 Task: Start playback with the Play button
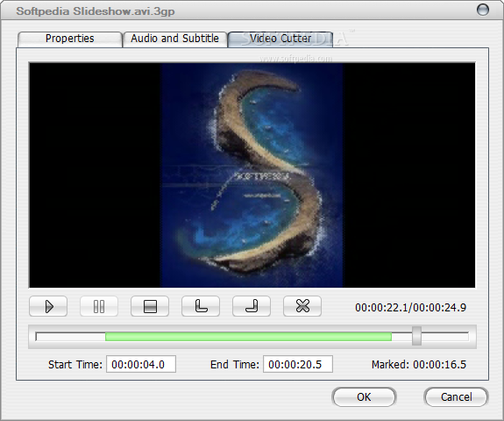(48, 306)
